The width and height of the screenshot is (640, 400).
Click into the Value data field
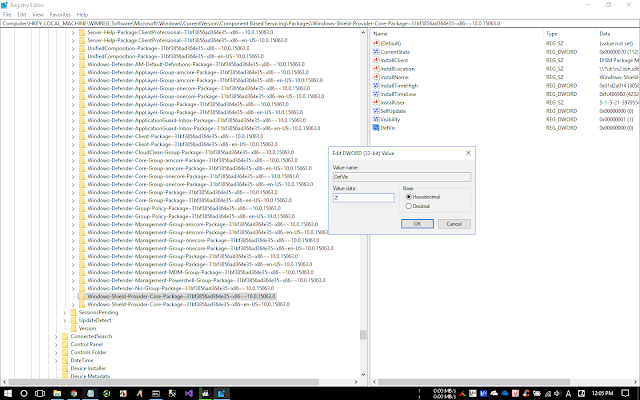(363, 198)
